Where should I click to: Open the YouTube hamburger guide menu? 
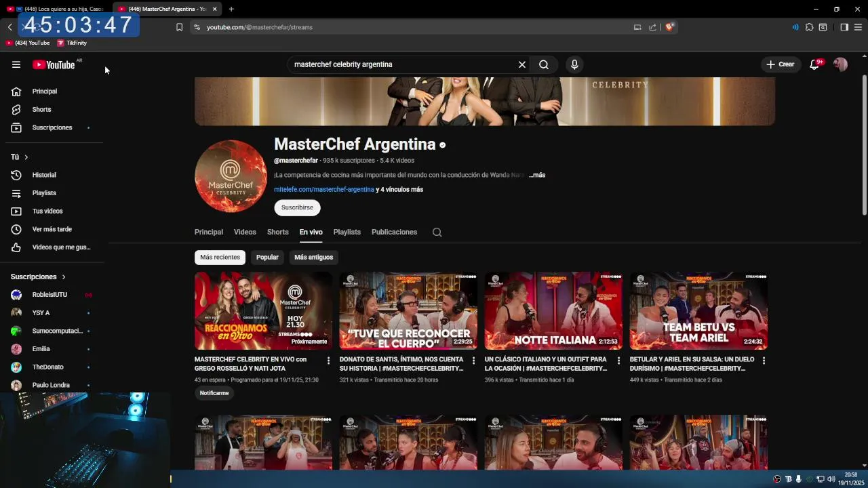(16, 64)
